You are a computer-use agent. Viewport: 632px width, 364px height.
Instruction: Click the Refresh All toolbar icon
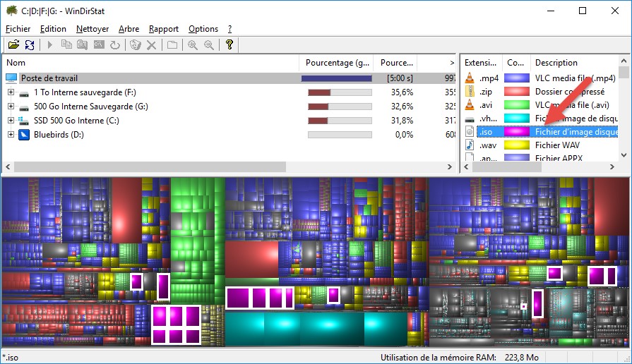coord(30,45)
